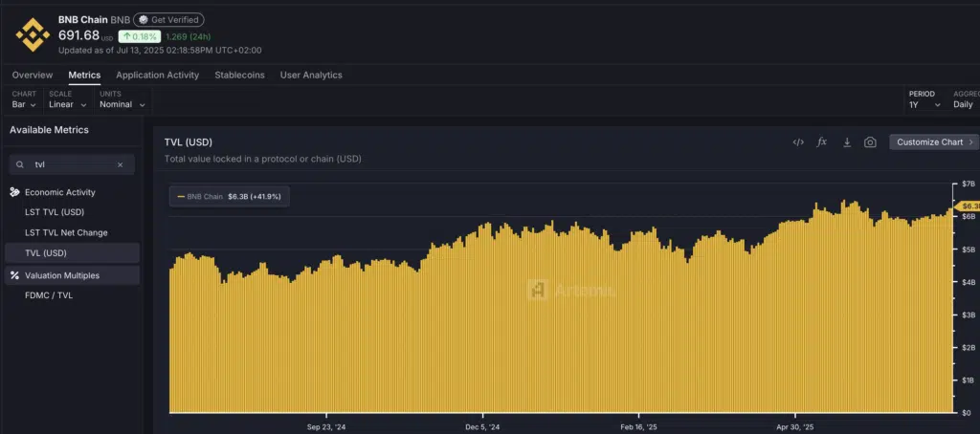Image resolution: width=980 pixels, height=434 pixels.
Task: Open the fx formula icon
Action: click(821, 142)
